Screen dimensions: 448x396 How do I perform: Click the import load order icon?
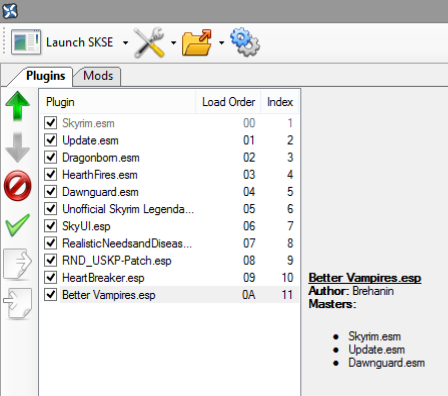pyautogui.click(x=18, y=303)
